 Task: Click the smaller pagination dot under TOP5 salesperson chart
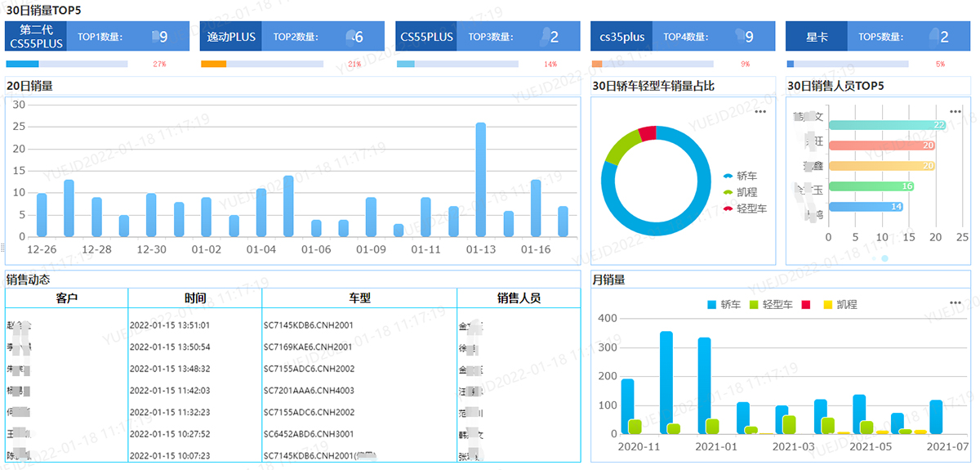(x=872, y=258)
